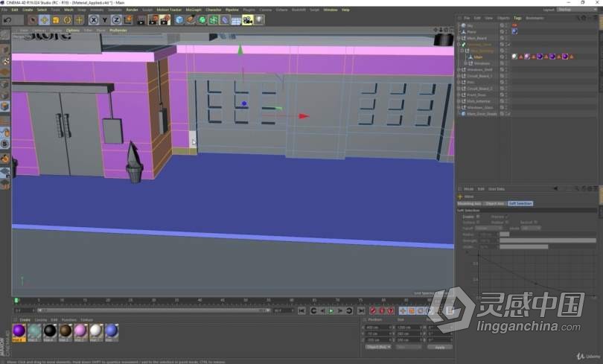Toggle the coordinate system icon
Image resolution: width=603 pixels, height=364 pixels.
128,19
